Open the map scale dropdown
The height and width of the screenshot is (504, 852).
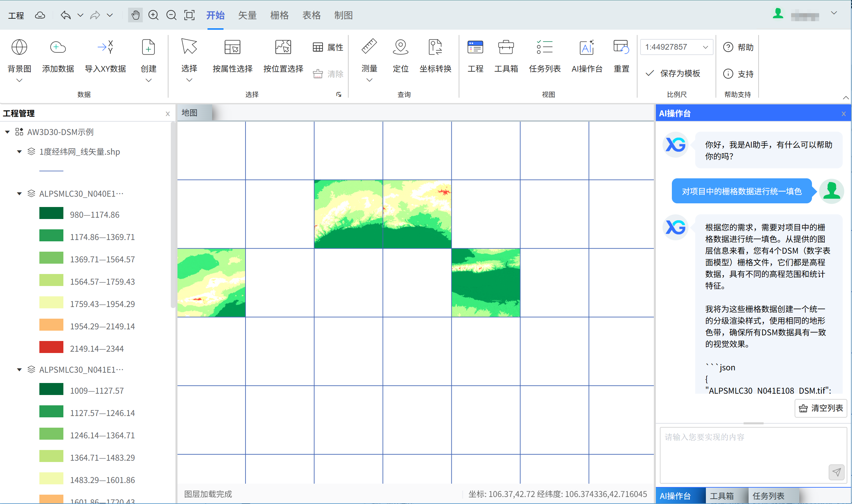705,47
